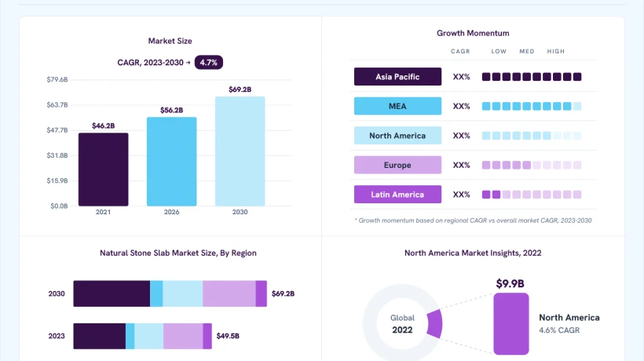The image size is (644, 361).
Task: Click the purple $9.9B North America bar
Action: (x=511, y=323)
